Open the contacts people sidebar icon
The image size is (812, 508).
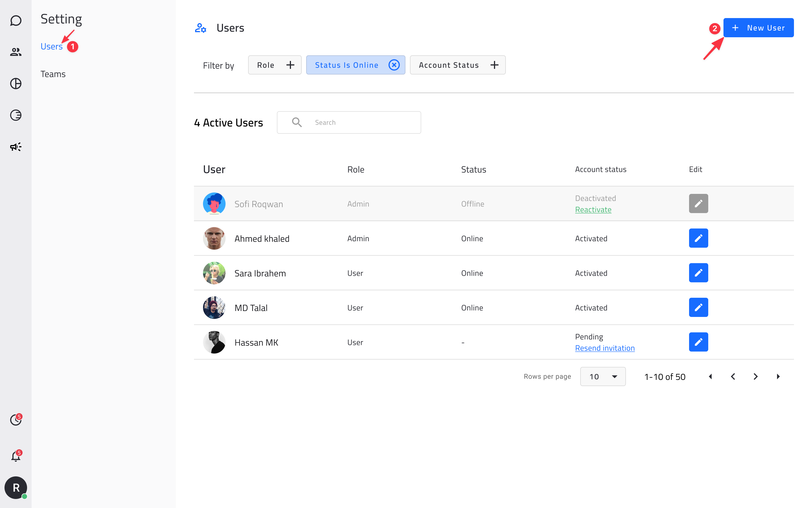(x=16, y=52)
